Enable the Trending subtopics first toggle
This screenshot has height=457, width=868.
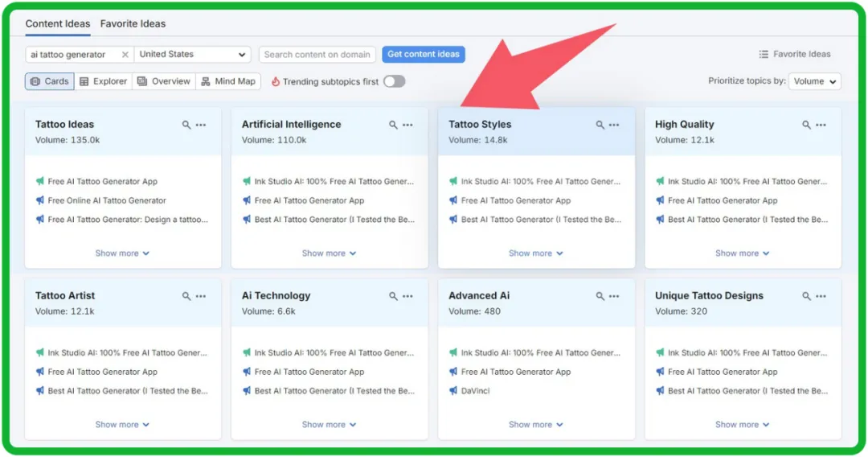394,81
